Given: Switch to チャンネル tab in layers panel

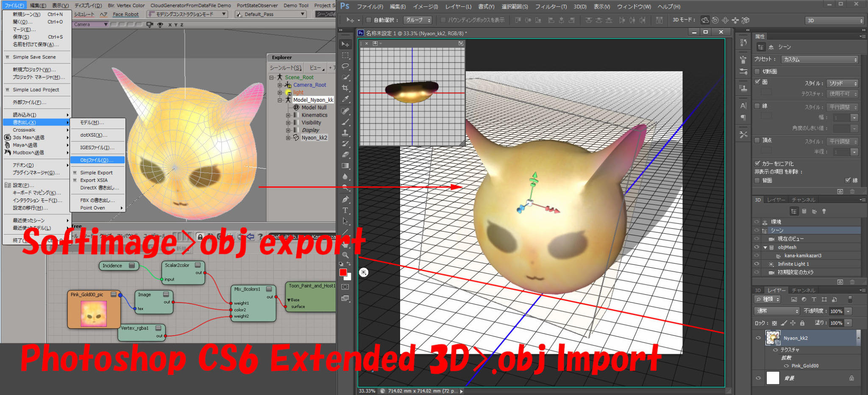Looking at the screenshot, I should (803, 290).
